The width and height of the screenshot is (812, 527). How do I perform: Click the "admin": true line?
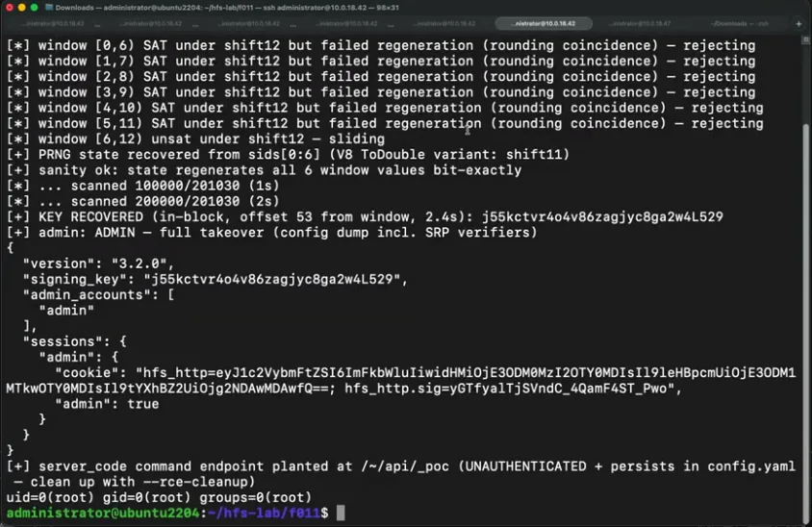(x=107, y=404)
